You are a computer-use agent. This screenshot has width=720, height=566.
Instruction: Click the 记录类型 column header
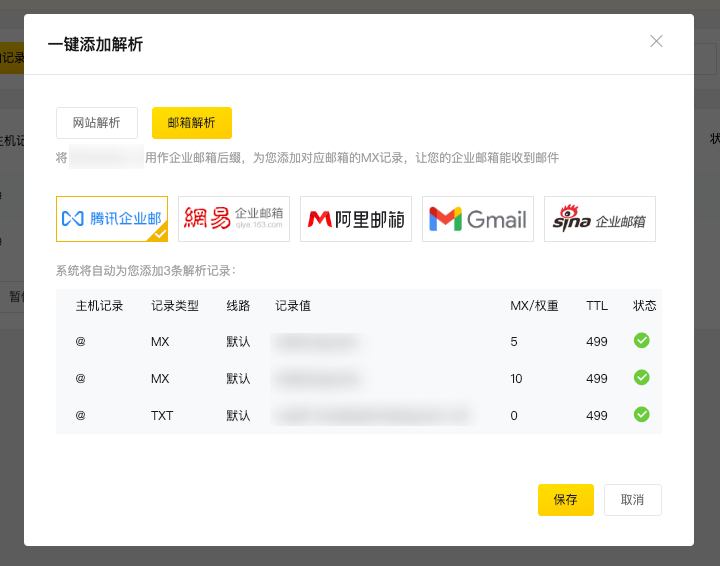point(175,306)
